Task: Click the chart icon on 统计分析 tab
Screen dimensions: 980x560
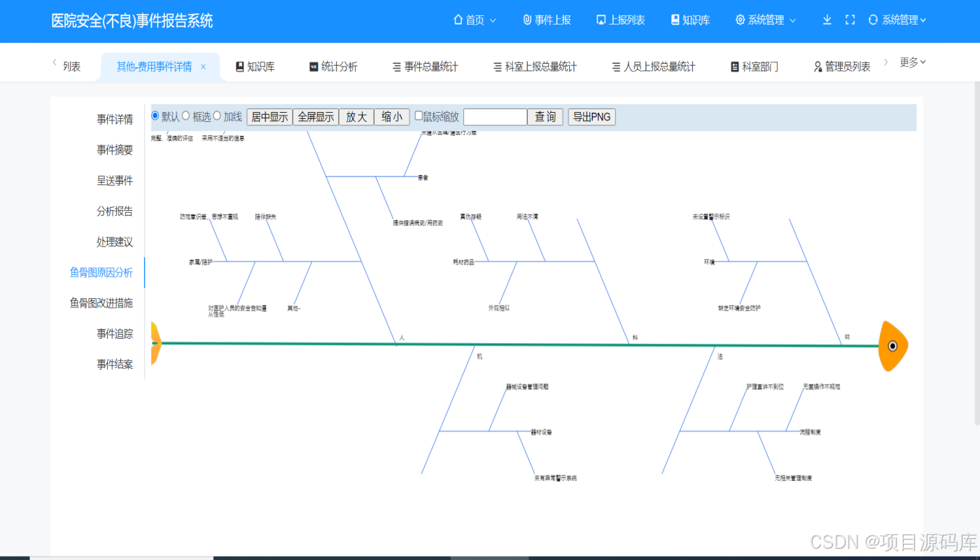Action: pyautogui.click(x=314, y=66)
